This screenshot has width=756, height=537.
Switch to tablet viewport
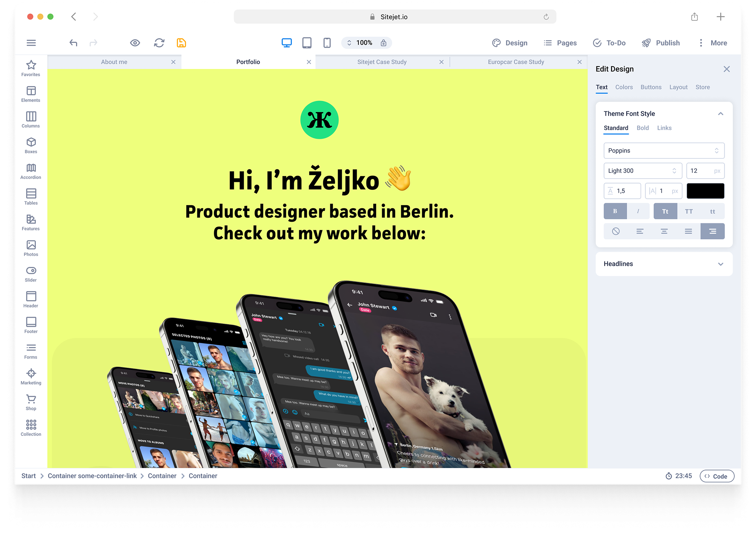coord(307,43)
